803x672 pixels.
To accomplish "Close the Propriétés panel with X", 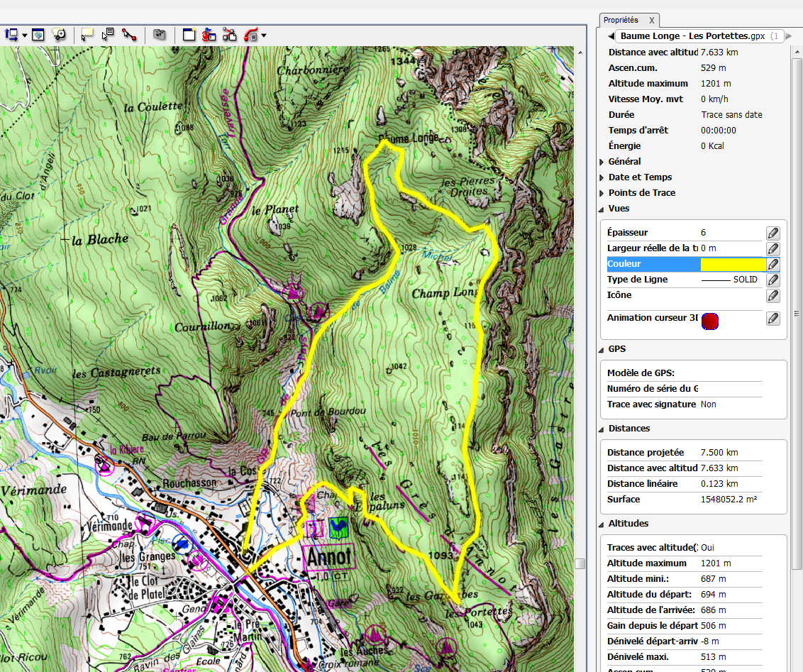I will 652,20.
